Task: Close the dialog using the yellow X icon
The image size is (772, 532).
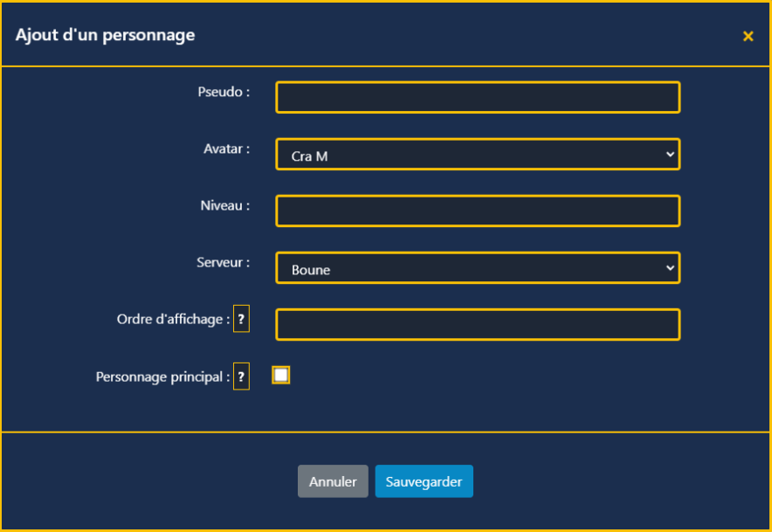Action: coord(748,36)
